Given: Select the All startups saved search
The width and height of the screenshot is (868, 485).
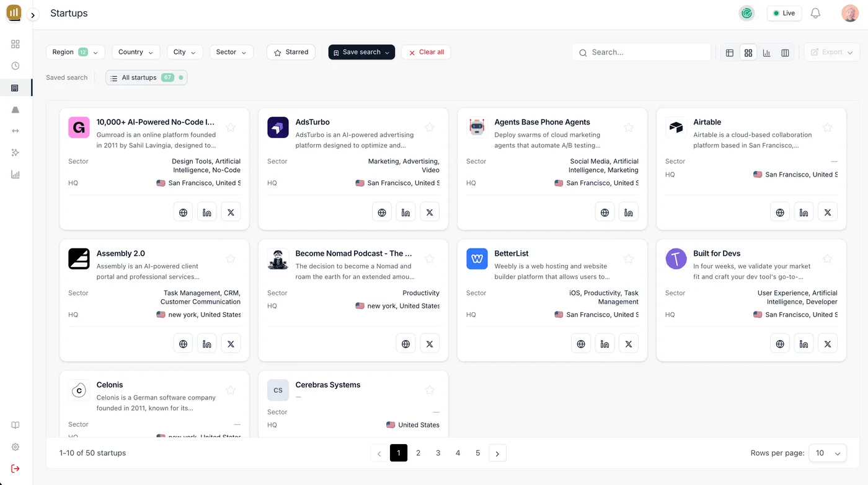Looking at the screenshot, I should [146, 77].
